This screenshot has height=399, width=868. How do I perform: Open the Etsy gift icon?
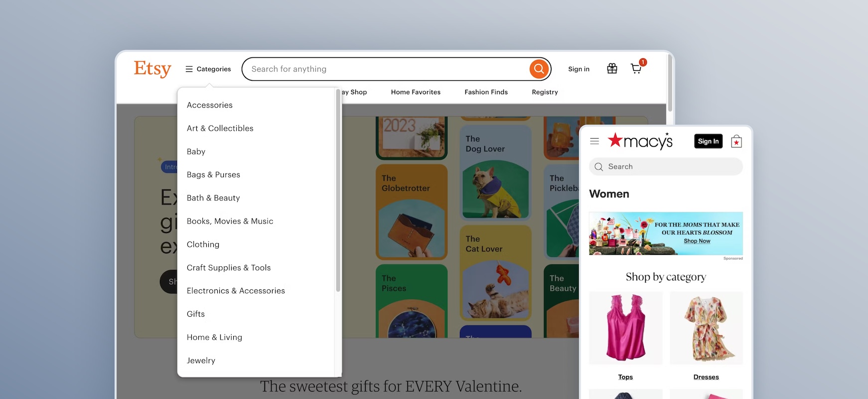(612, 69)
